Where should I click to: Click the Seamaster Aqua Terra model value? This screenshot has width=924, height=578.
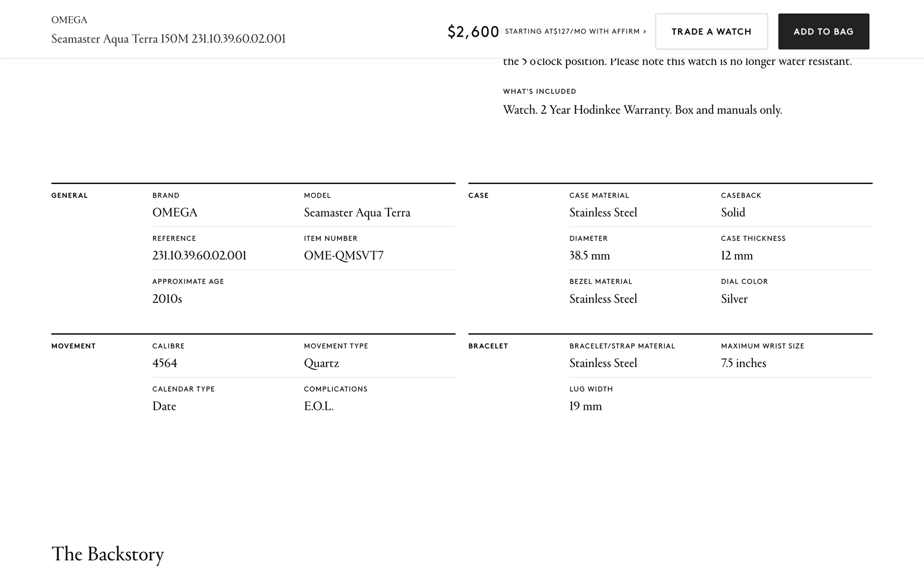tap(357, 213)
